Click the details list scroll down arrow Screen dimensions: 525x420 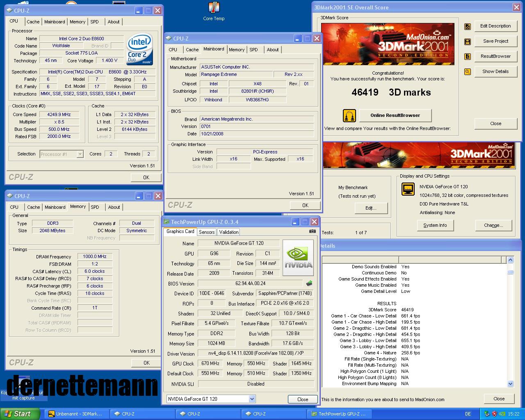pyautogui.click(x=510, y=384)
